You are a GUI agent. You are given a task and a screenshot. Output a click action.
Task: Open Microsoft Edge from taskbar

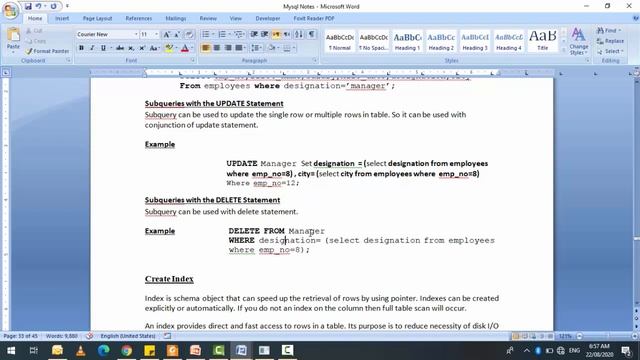103,350
